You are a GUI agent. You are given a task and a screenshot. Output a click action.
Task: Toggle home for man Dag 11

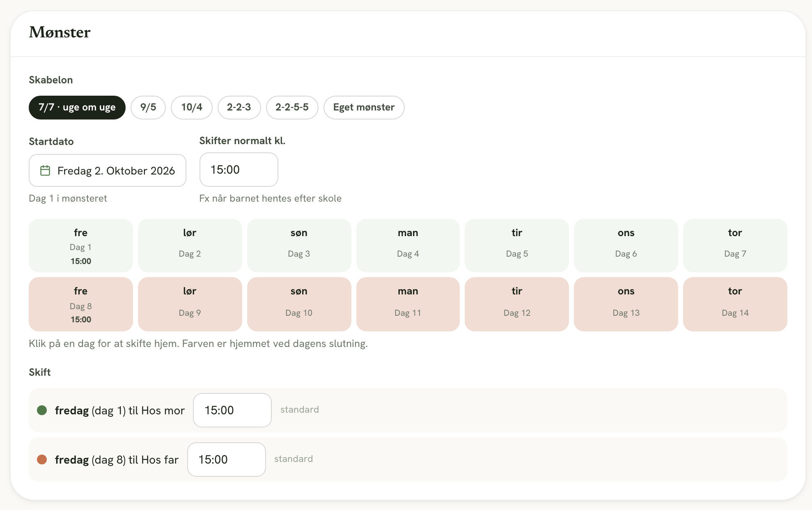click(408, 304)
